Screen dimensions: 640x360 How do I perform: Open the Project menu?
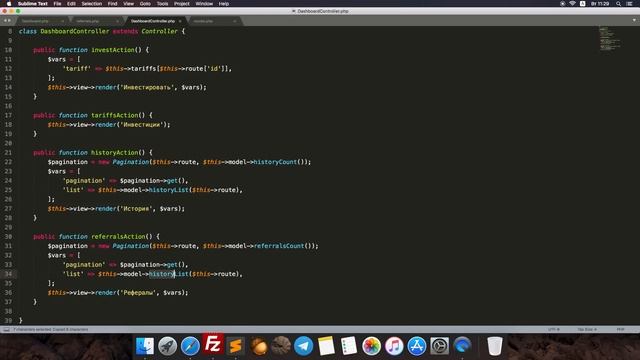182,4
